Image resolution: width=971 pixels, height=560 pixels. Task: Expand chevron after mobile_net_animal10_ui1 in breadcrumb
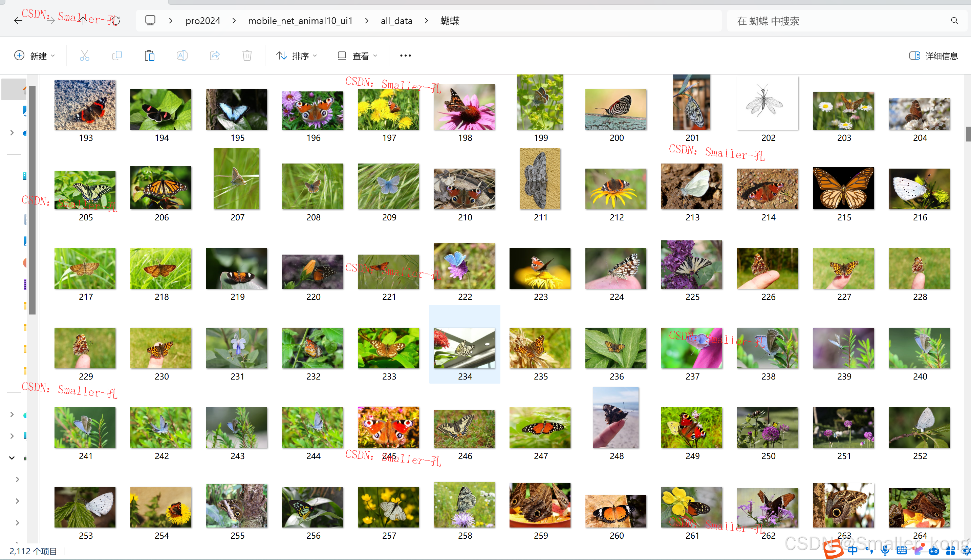(367, 21)
